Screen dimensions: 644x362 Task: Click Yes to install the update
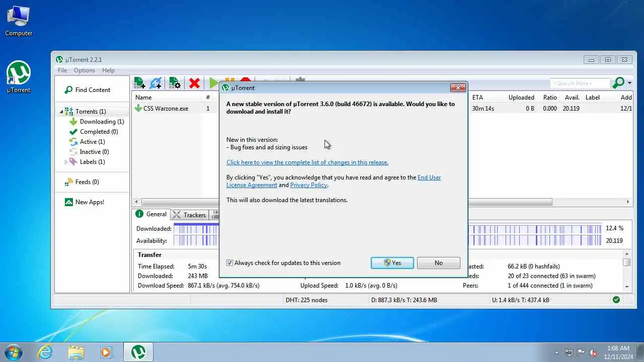(392, 263)
